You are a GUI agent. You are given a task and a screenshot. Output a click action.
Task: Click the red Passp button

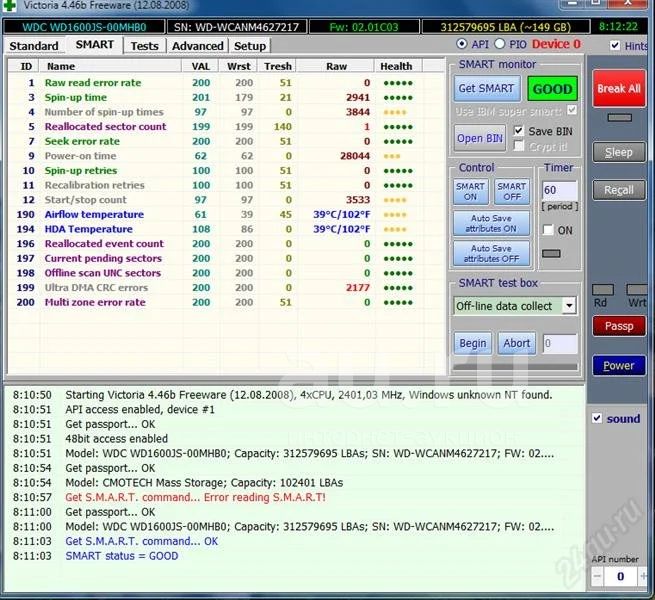[x=619, y=325]
